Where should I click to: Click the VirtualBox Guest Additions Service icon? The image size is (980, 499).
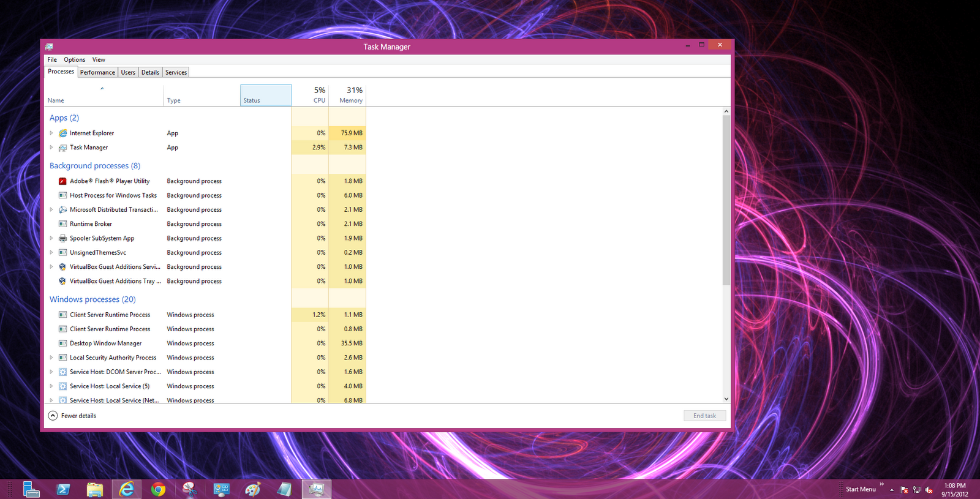tap(62, 267)
